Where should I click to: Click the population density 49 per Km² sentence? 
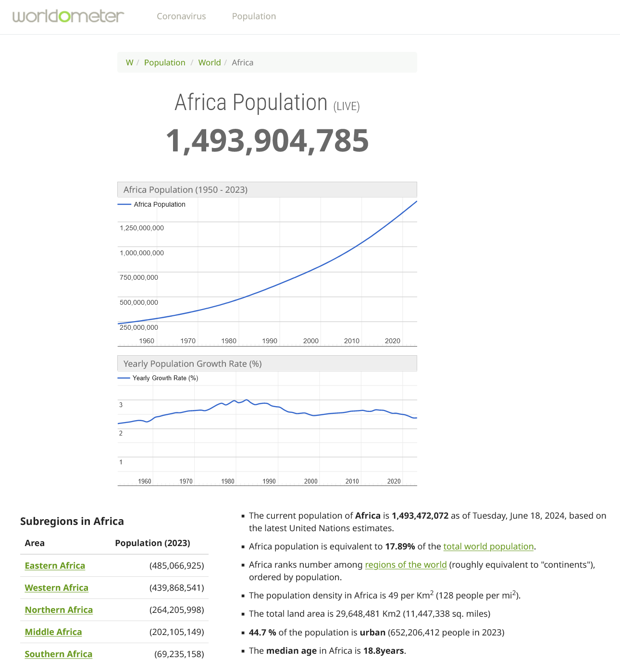[x=384, y=595]
